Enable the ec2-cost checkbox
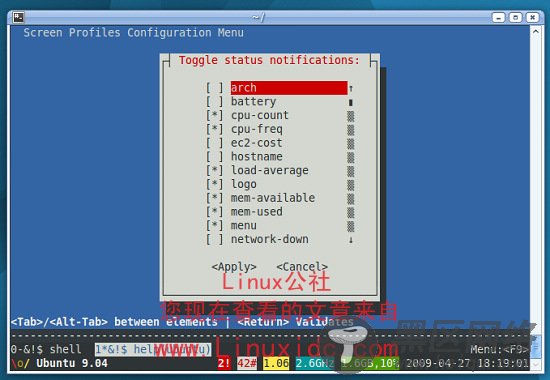The width and height of the screenshot is (550, 380). coord(214,143)
